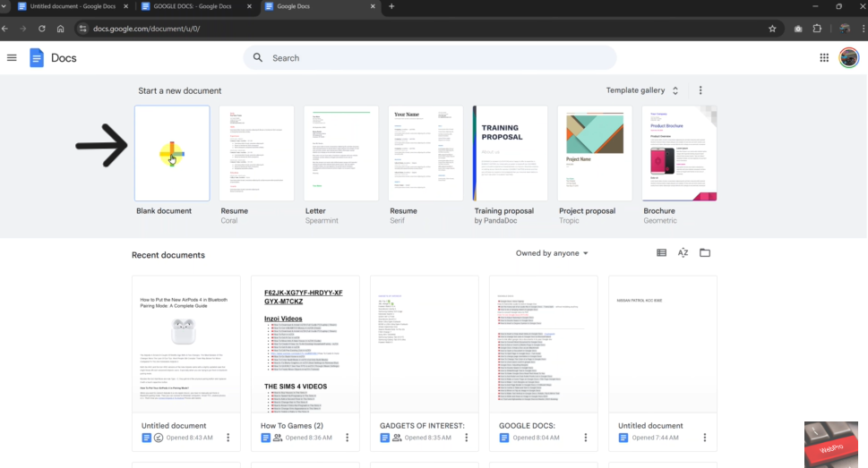Click the 'Training proposal' label
This screenshot has height=468, width=868.
[503, 211]
